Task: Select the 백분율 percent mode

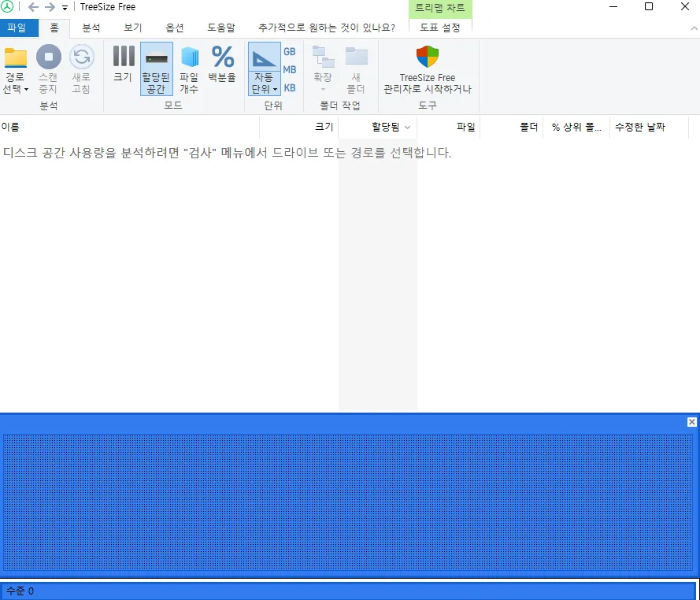Action: click(x=222, y=65)
